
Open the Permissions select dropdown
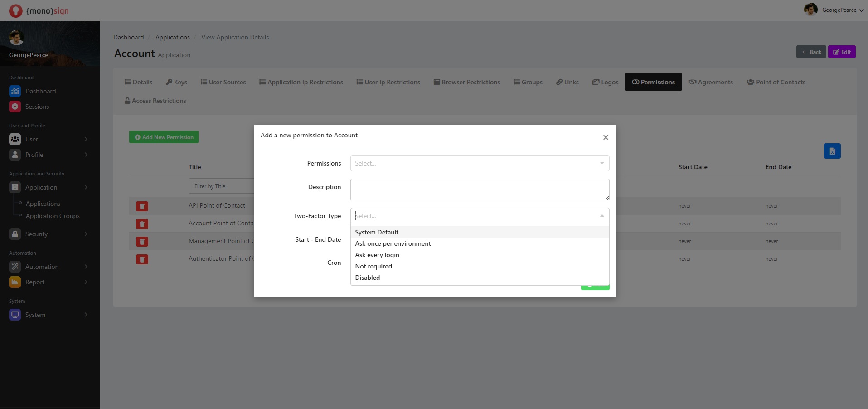(479, 163)
